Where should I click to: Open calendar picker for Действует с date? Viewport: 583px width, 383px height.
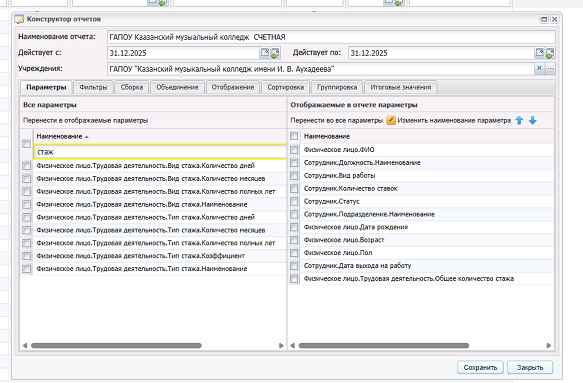click(x=265, y=53)
